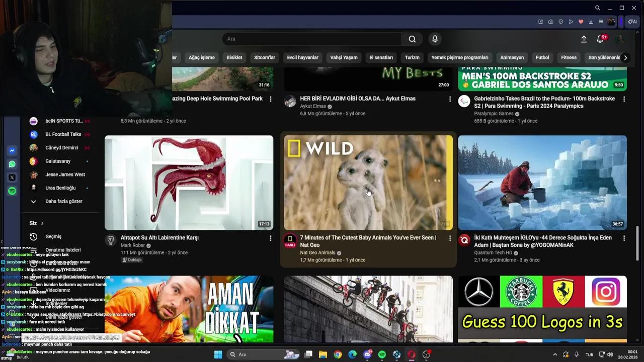This screenshot has height=362, width=644.
Task: Launch File Explorer from the taskbar
Action: point(323,354)
